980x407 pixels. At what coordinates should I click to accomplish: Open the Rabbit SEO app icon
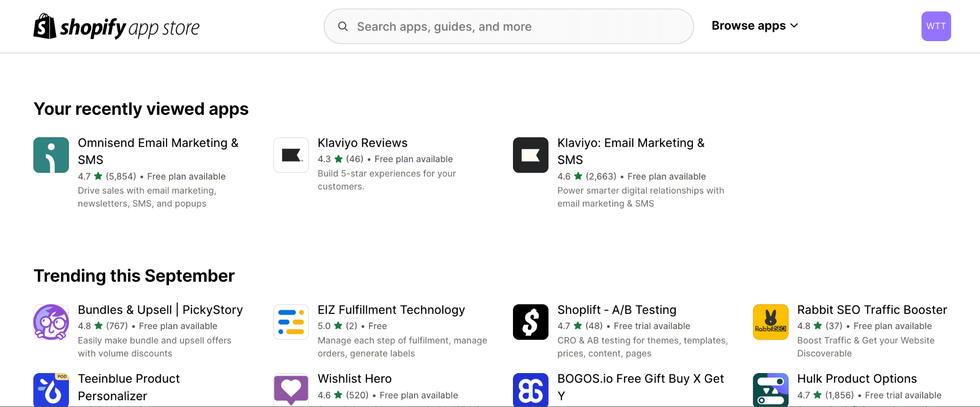point(770,322)
